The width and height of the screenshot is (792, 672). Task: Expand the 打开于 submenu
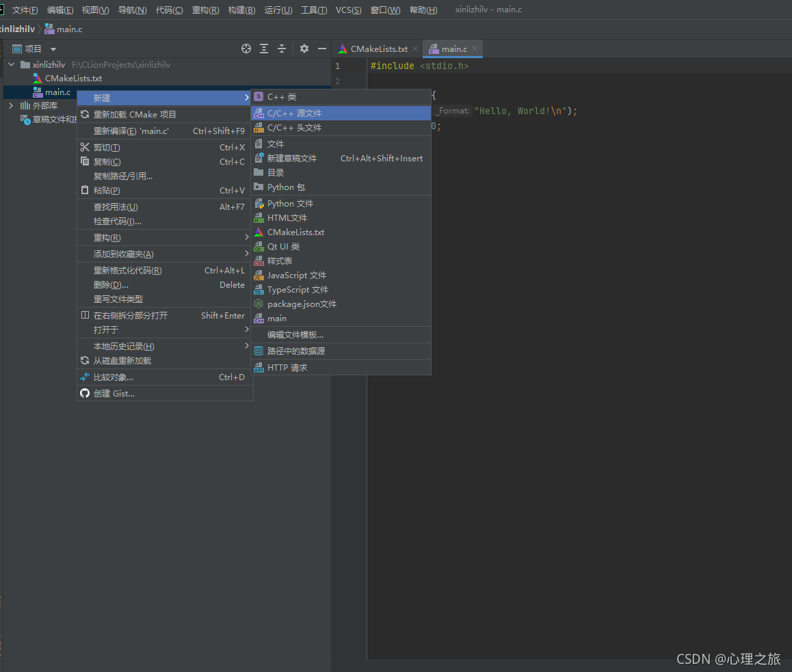[x=164, y=330]
